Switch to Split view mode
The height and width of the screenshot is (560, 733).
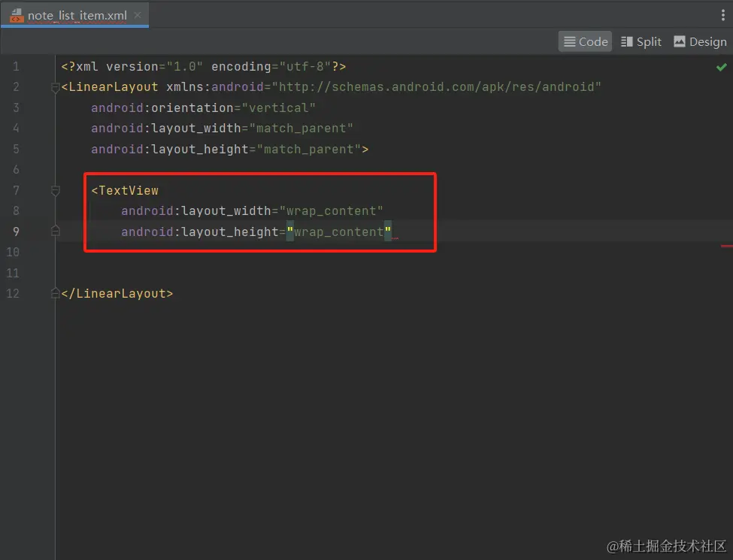tap(641, 41)
